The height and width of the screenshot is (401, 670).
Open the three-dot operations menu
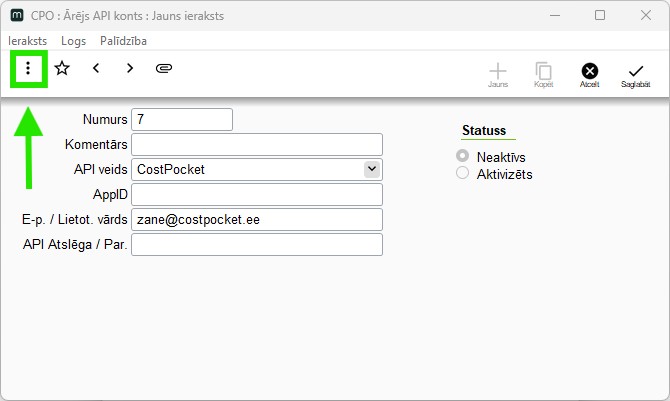coord(28,68)
